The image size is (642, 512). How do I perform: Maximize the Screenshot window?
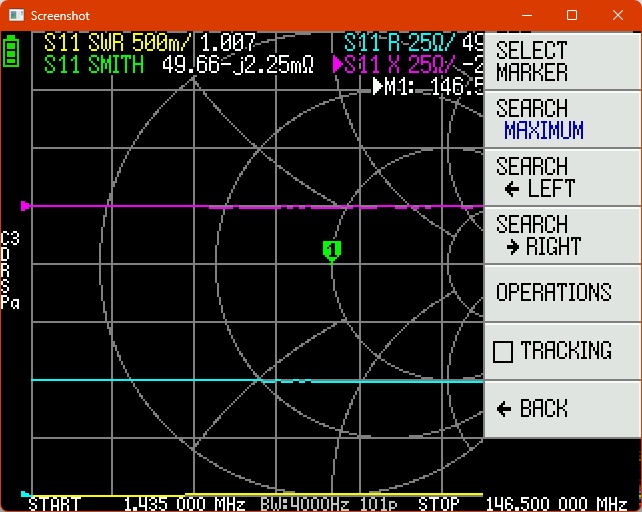pyautogui.click(x=572, y=16)
